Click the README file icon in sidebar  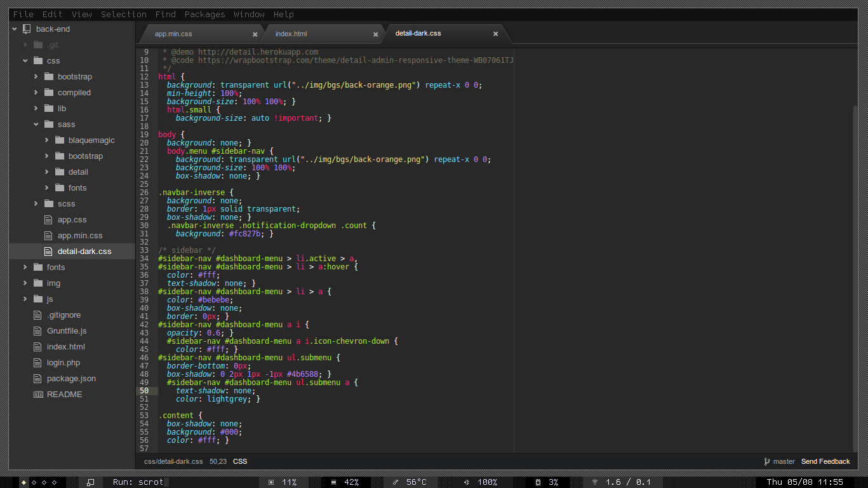click(37, 394)
